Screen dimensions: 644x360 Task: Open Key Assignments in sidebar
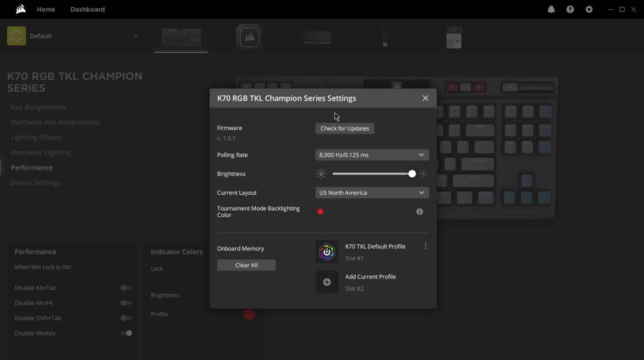tap(38, 107)
